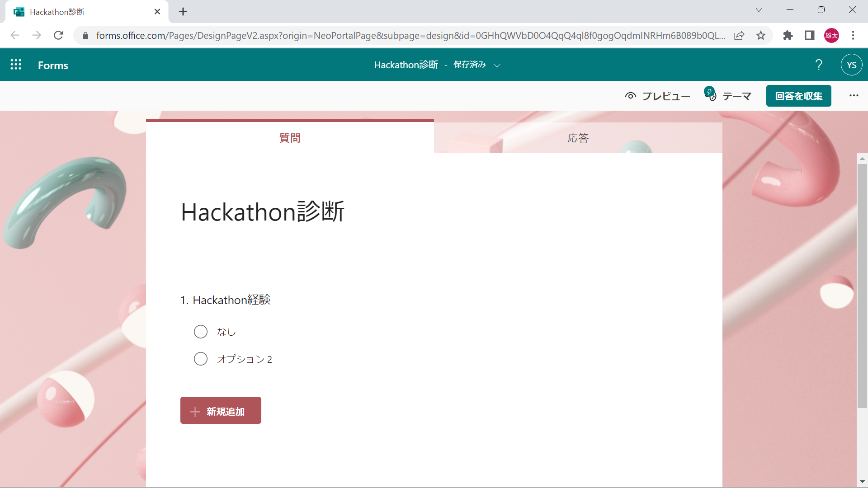Toggle the browser side panel
This screenshot has width=868, height=488.
point(810,35)
